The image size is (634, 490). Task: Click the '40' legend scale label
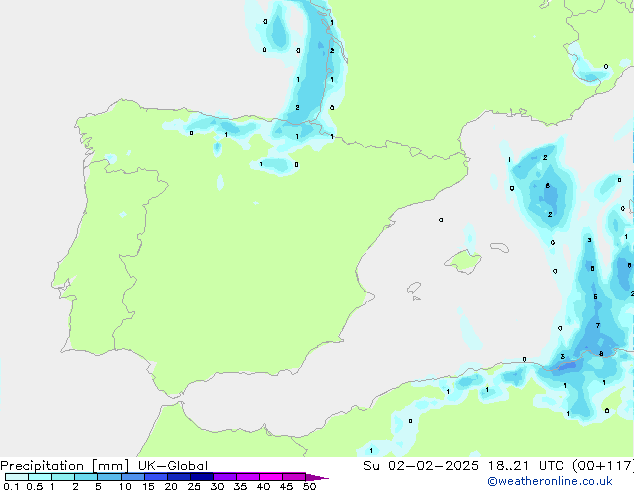click(263, 486)
